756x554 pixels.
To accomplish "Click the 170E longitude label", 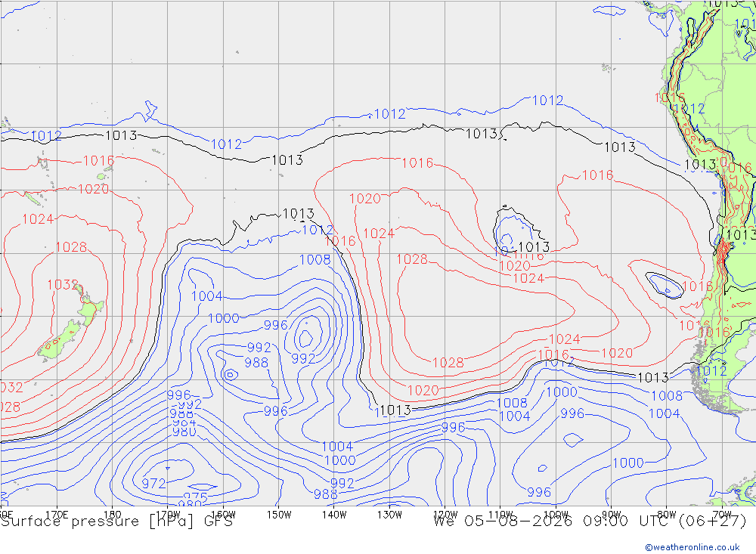I will point(57,515).
